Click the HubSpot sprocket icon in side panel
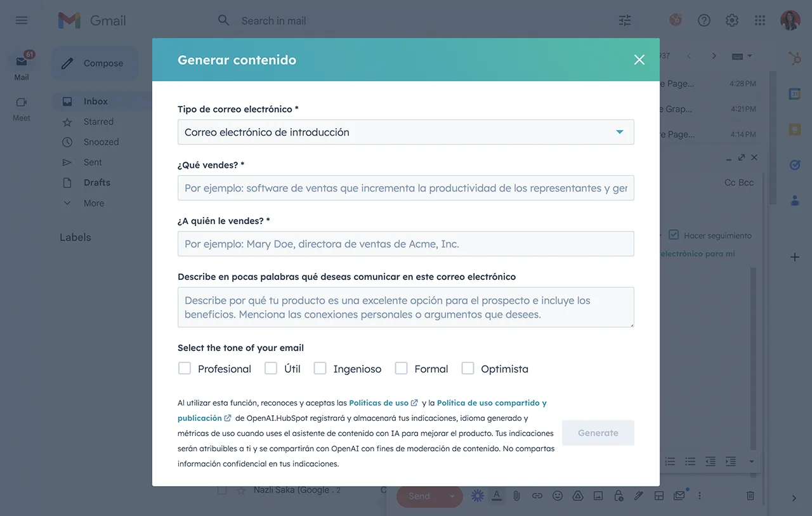The width and height of the screenshot is (812, 516). click(x=794, y=58)
